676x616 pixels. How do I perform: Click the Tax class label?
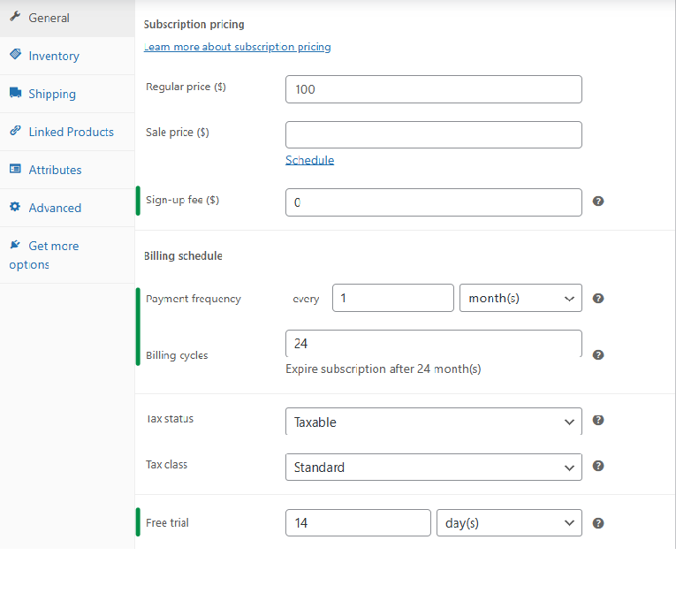[x=166, y=464]
